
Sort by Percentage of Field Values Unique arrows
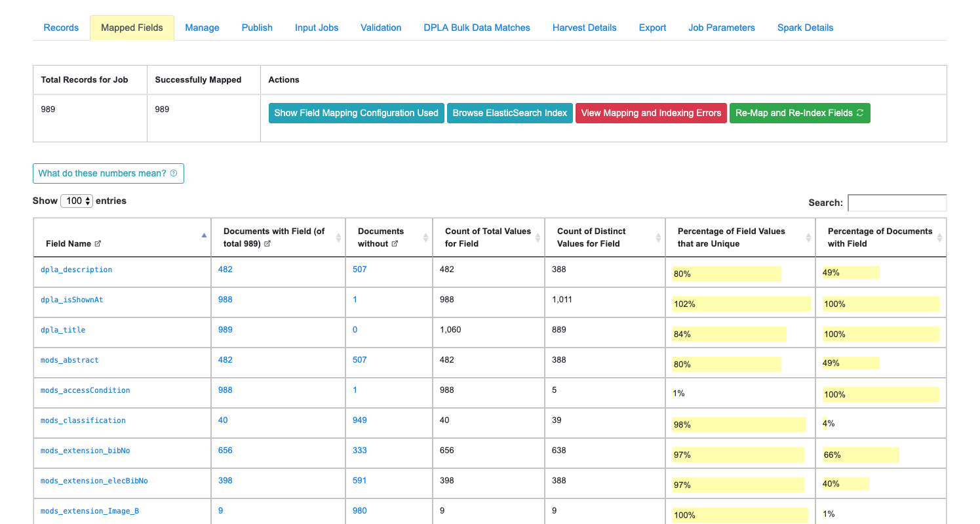click(808, 237)
